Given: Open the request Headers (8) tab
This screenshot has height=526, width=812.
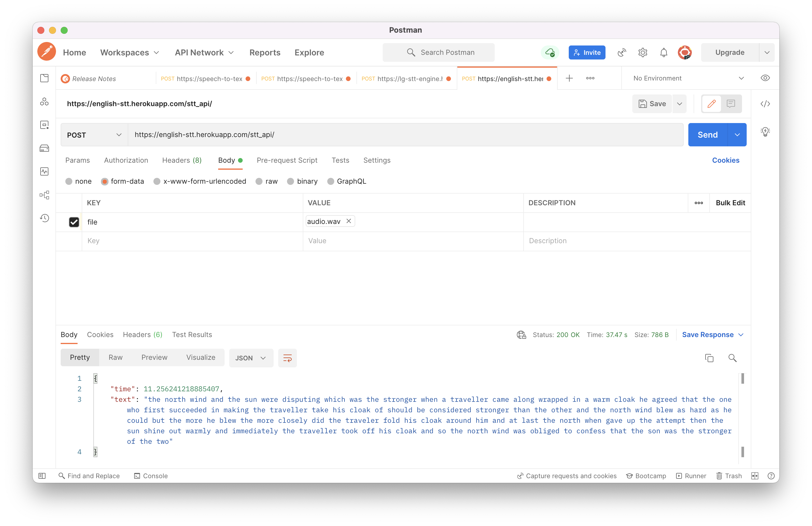Looking at the screenshot, I should coord(182,160).
